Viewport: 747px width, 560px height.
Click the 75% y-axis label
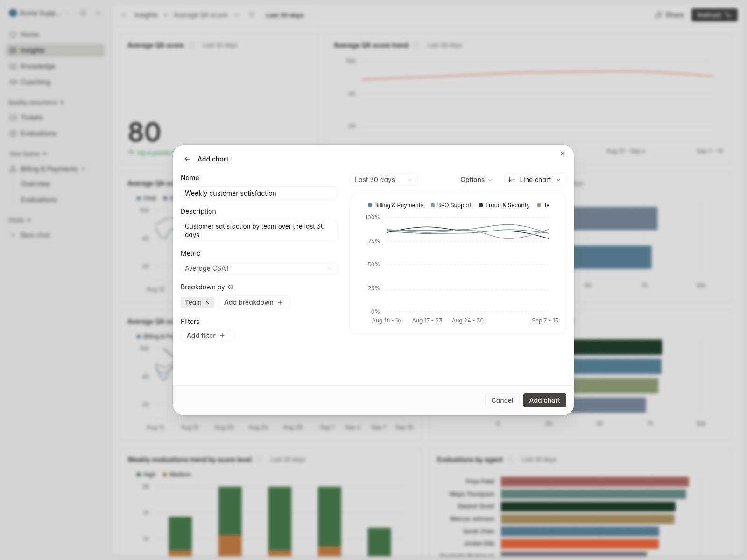click(374, 241)
